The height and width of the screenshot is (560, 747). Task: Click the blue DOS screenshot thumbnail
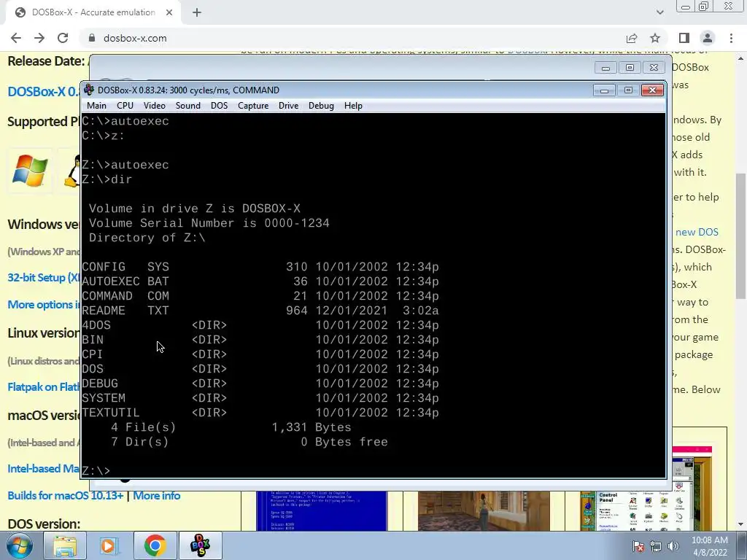coord(322,510)
